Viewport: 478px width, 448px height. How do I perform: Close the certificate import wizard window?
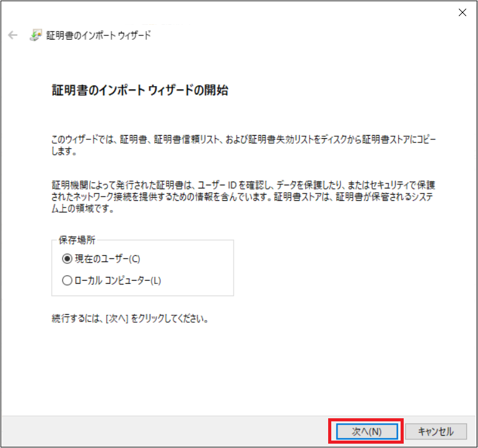461,12
